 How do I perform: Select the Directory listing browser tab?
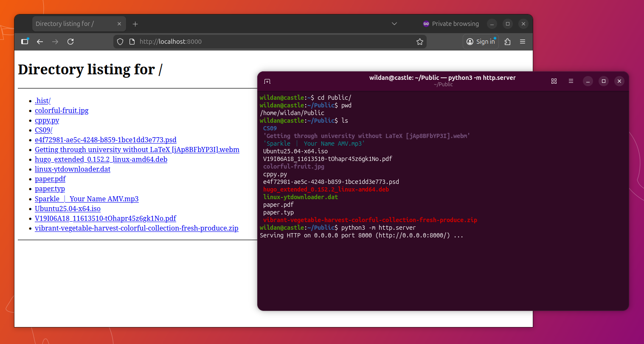(x=72, y=24)
